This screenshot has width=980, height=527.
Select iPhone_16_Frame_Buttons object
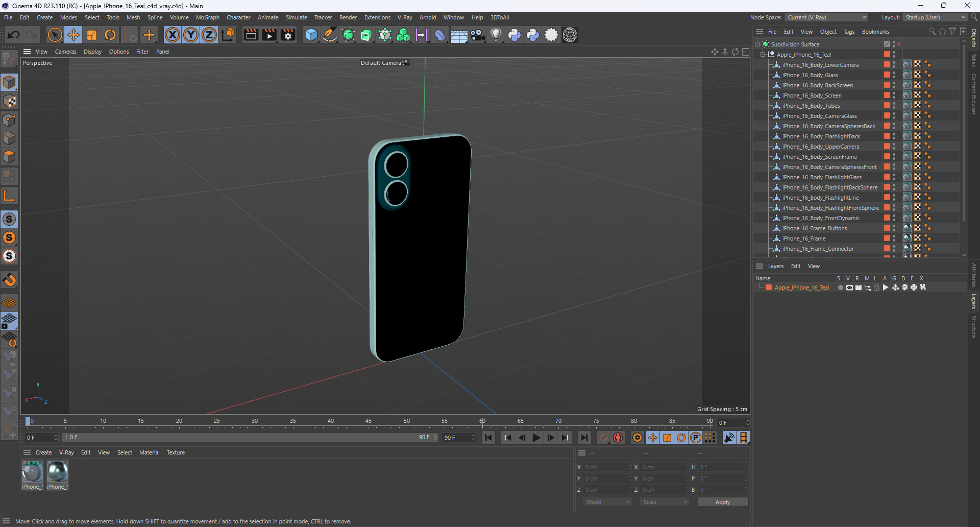coord(814,228)
